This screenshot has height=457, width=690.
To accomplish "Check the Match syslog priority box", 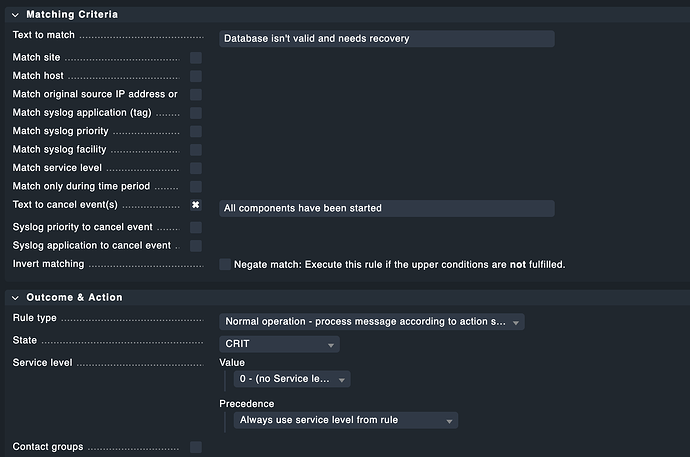I will [x=196, y=131].
